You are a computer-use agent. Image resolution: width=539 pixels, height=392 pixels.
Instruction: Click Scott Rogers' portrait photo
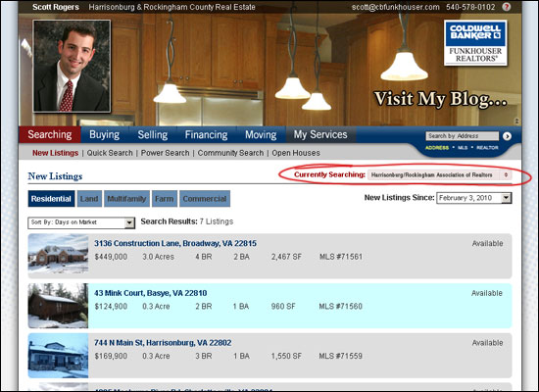pyautogui.click(x=72, y=66)
